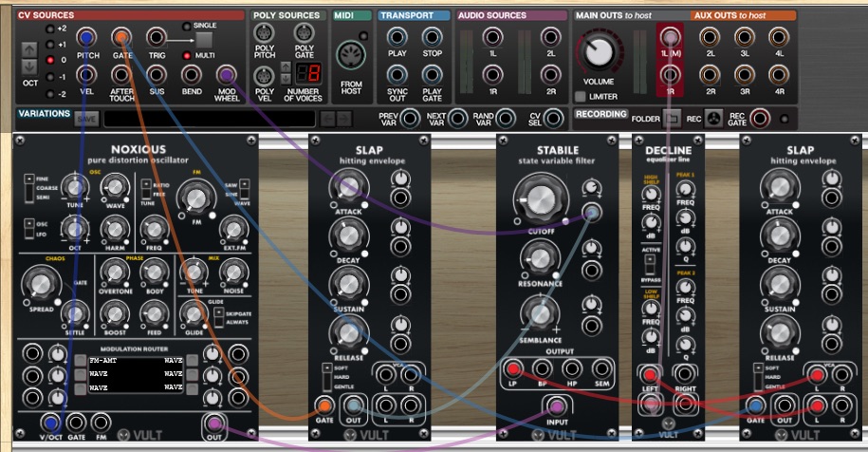
Task: Click the GATE jack in CV Sources
Action: 121,38
